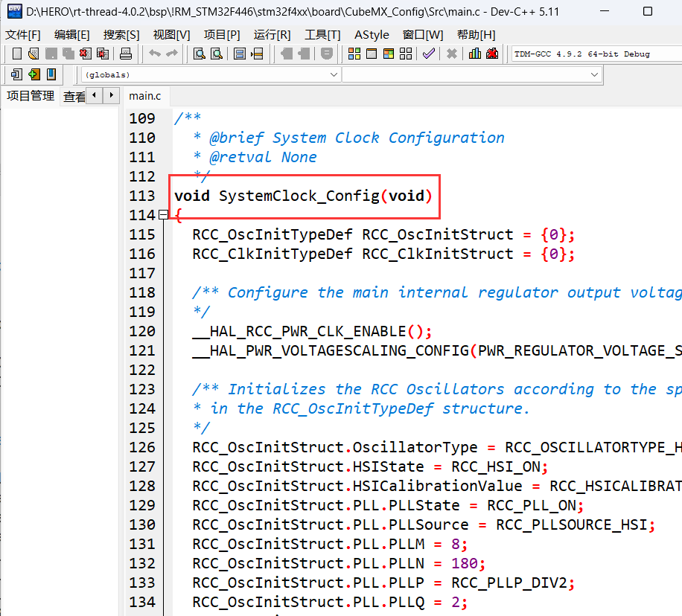Viewport: 682px width, 616px height.
Task: Select the 查看 side panel tab
Action: tap(74, 97)
